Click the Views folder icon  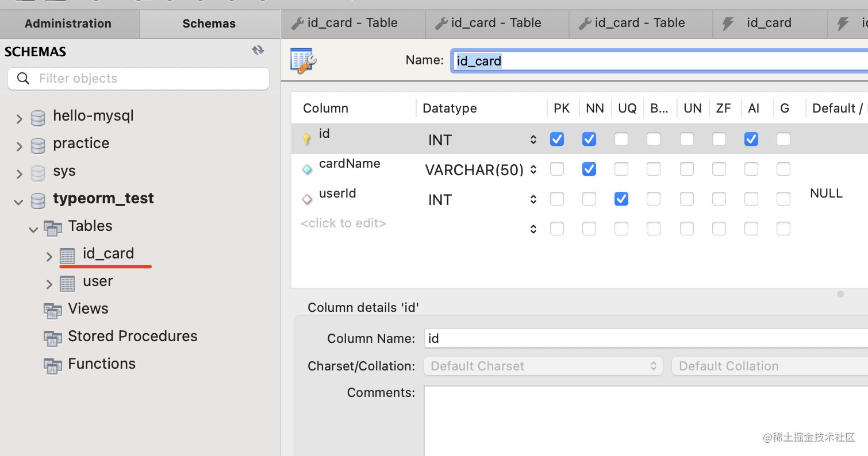(x=53, y=311)
